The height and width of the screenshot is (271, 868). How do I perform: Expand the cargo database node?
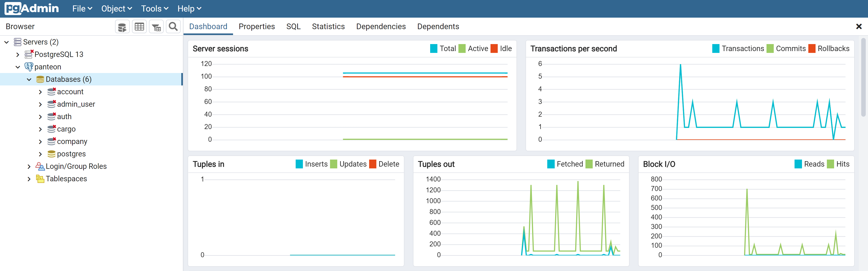40,129
